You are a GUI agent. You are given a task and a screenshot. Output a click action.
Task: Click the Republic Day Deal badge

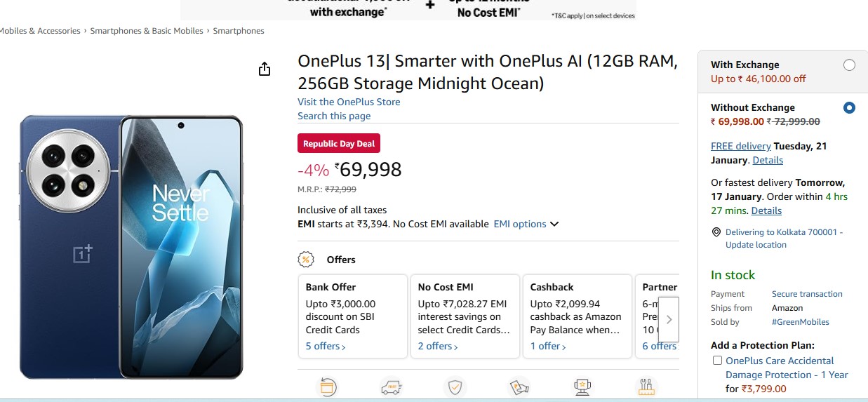(339, 144)
